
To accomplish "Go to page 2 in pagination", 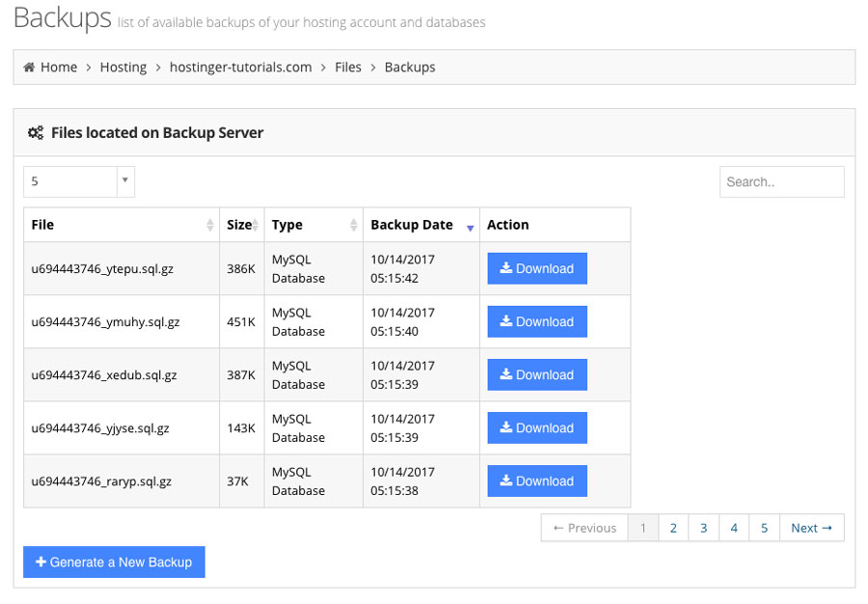I will [674, 528].
